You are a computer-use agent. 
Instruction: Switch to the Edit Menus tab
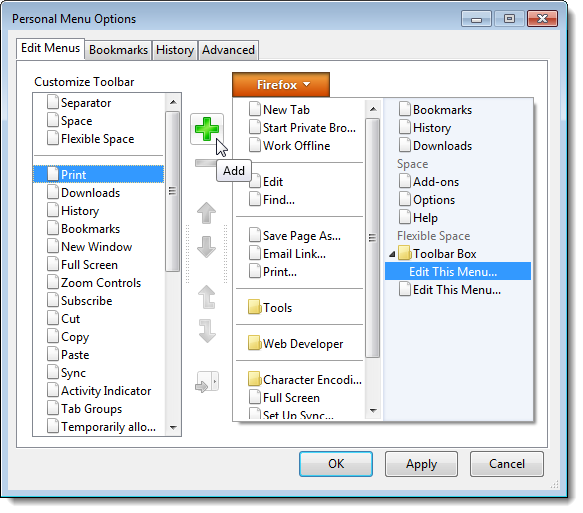[50, 48]
